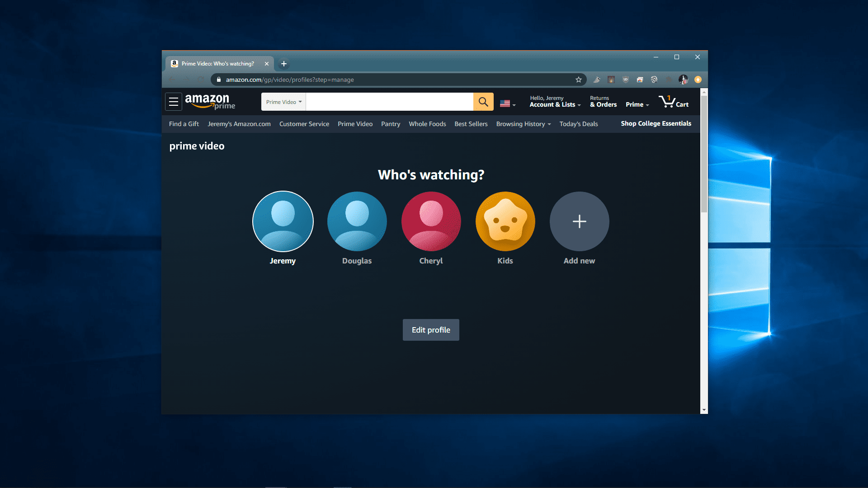
Task: Select the Douglas profile avatar
Action: click(x=357, y=221)
